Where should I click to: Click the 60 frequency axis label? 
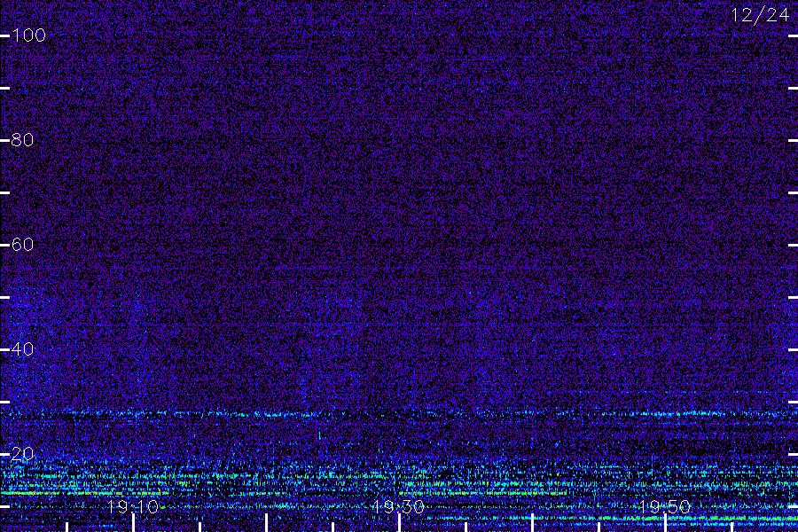point(22,245)
